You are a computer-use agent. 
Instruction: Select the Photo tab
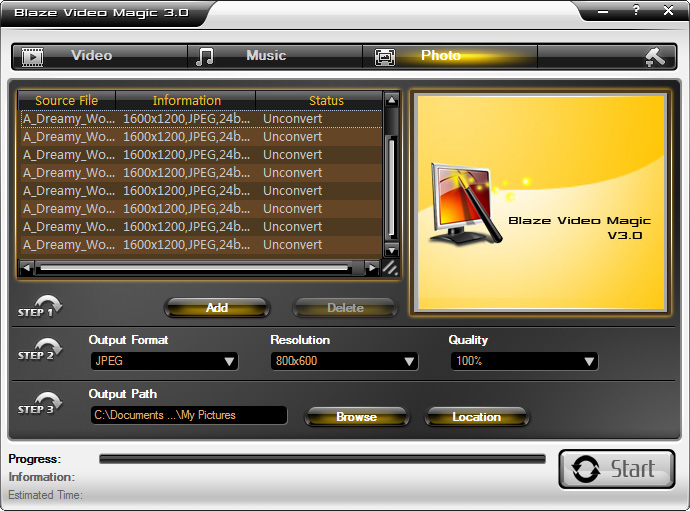pyautogui.click(x=450, y=56)
